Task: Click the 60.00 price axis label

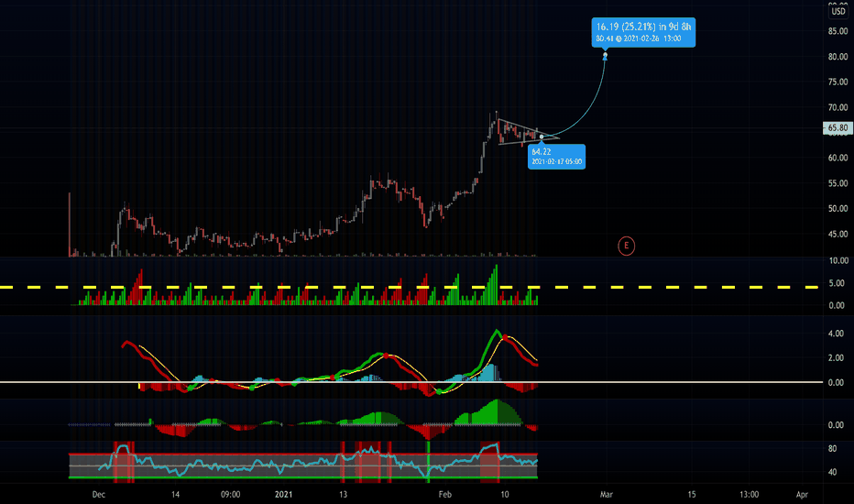Action: 838,158
